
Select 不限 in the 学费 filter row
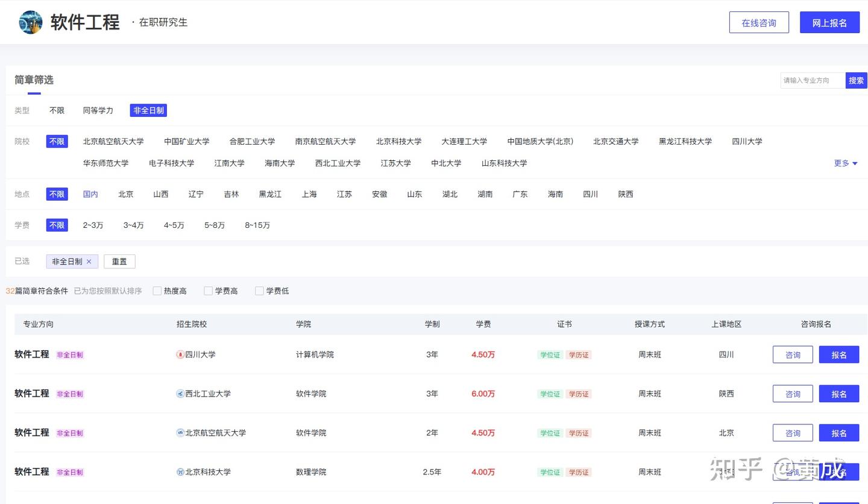coord(57,225)
